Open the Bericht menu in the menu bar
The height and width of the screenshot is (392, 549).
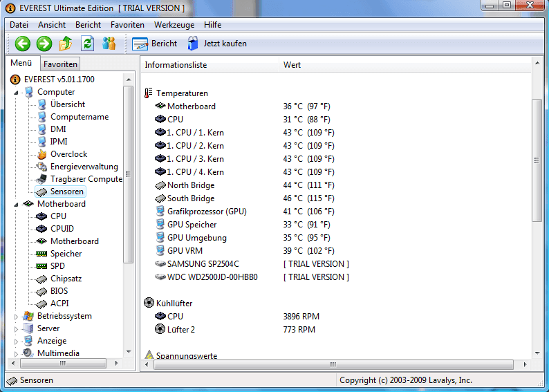(89, 25)
